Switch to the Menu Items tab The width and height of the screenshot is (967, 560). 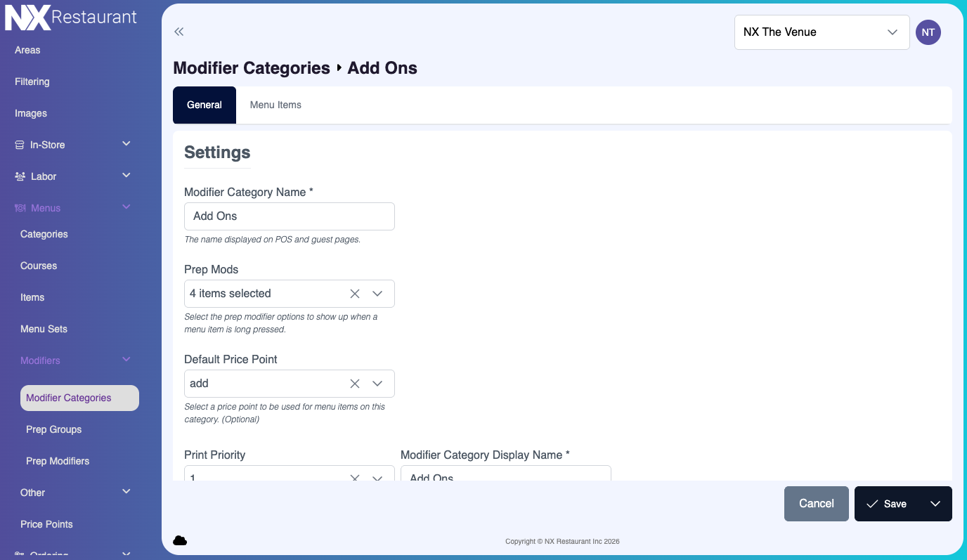(x=275, y=105)
